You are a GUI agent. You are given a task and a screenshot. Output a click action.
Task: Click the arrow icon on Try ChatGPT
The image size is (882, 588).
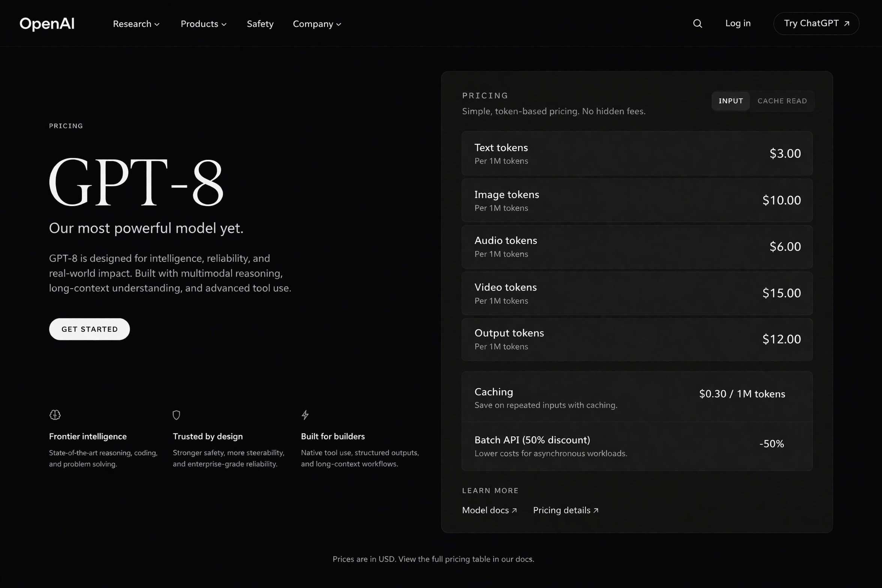pyautogui.click(x=847, y=23)
